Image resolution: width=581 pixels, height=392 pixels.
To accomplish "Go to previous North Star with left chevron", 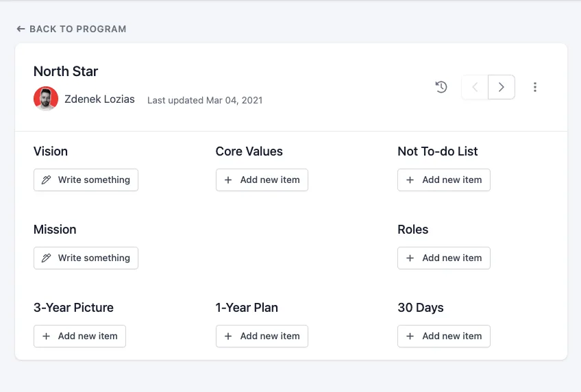I will 475,87.
